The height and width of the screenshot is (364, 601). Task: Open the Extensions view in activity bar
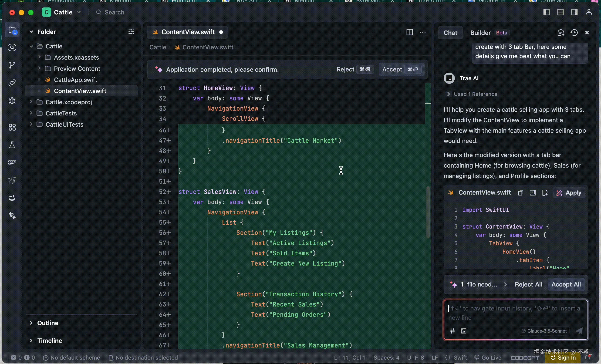(x=12, y=127)
